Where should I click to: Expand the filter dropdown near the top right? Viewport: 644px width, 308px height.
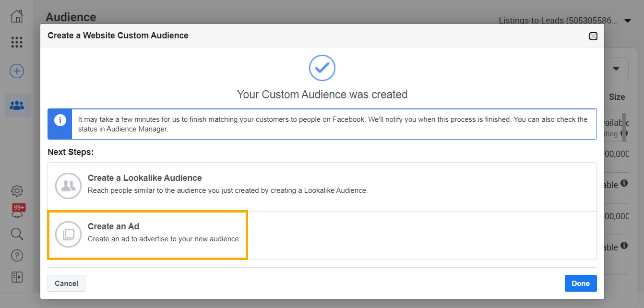coord(617,68)
